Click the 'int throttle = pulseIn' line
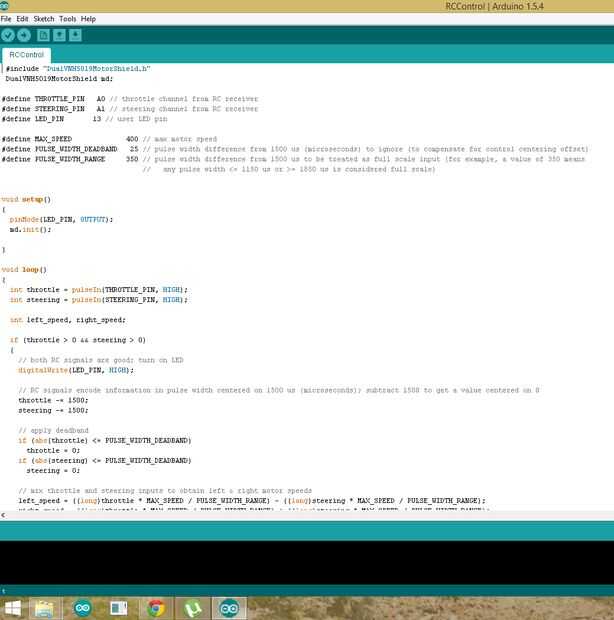 tap(99, 290)
